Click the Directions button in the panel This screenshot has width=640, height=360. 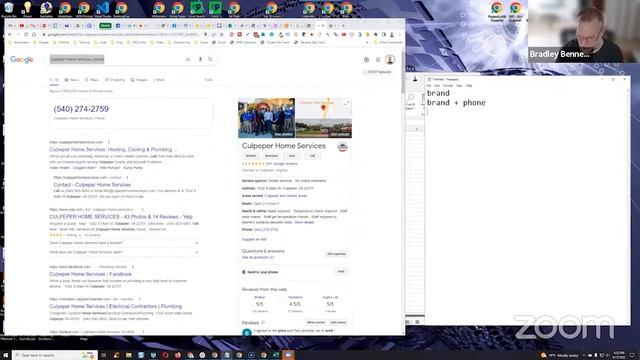click(x=271, y=156)
